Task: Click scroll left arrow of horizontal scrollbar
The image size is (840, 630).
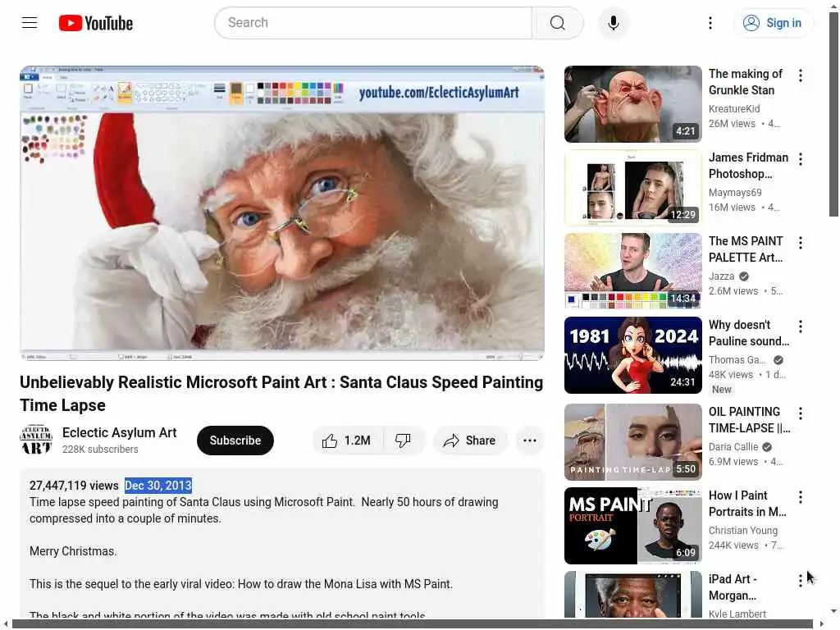Action: coord(5,624)
